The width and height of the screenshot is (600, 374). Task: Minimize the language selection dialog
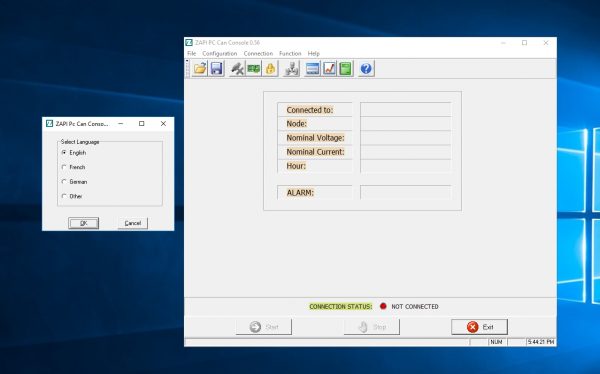click(x=121, y=124)
